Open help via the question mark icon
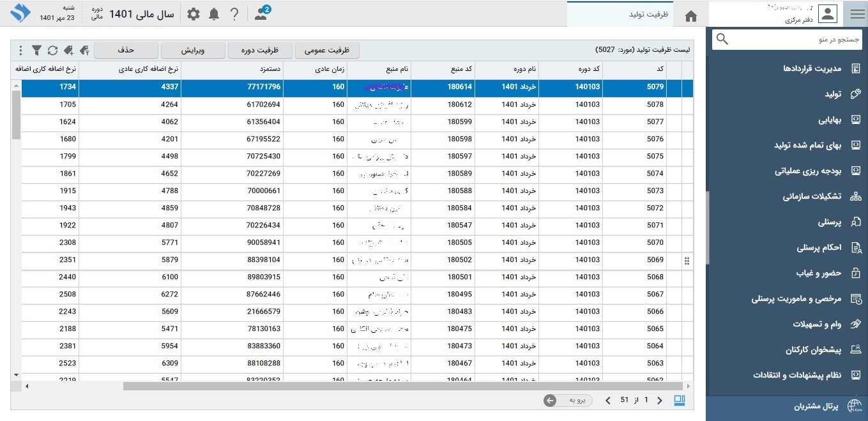This screenshot has height=421, width=868. 234,14
